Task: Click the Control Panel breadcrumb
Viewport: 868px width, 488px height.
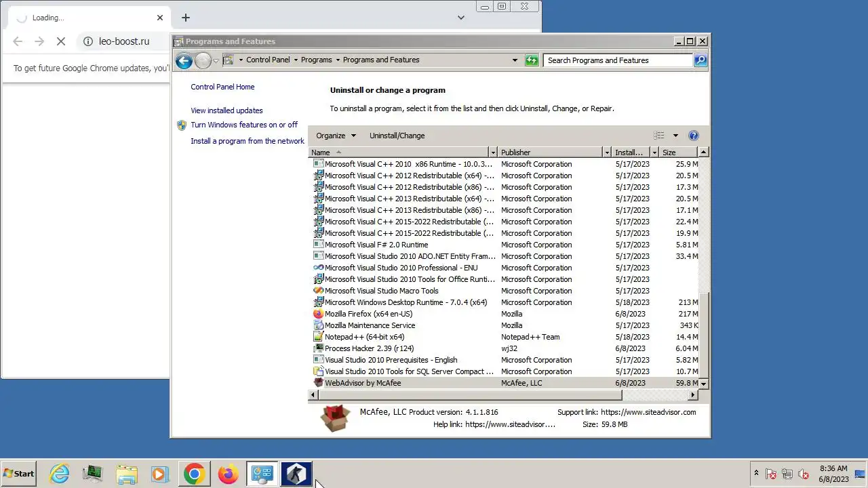Action: pos(268,60)
